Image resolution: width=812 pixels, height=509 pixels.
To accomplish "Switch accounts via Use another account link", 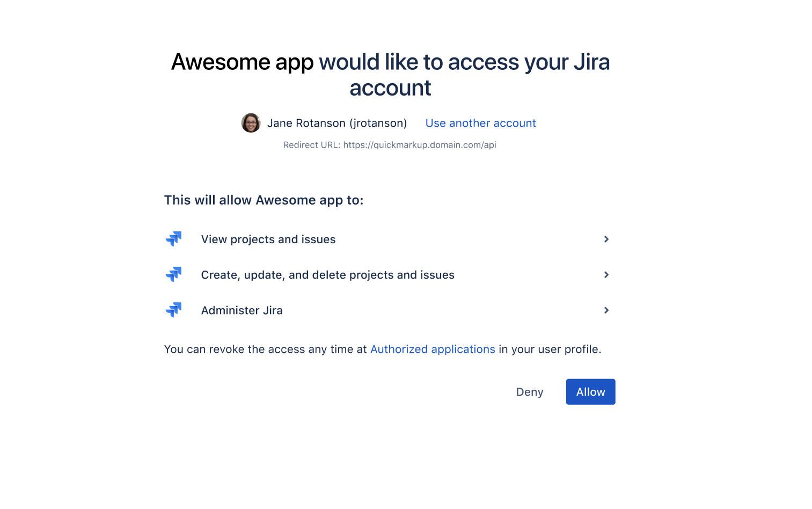I will coord(480,123).
